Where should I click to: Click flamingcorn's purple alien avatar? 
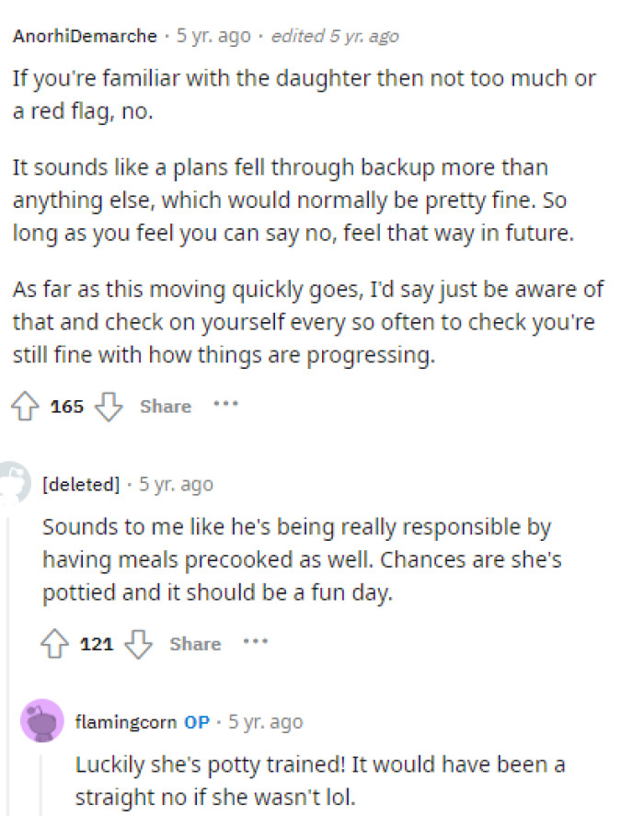[x=43, y=721]
